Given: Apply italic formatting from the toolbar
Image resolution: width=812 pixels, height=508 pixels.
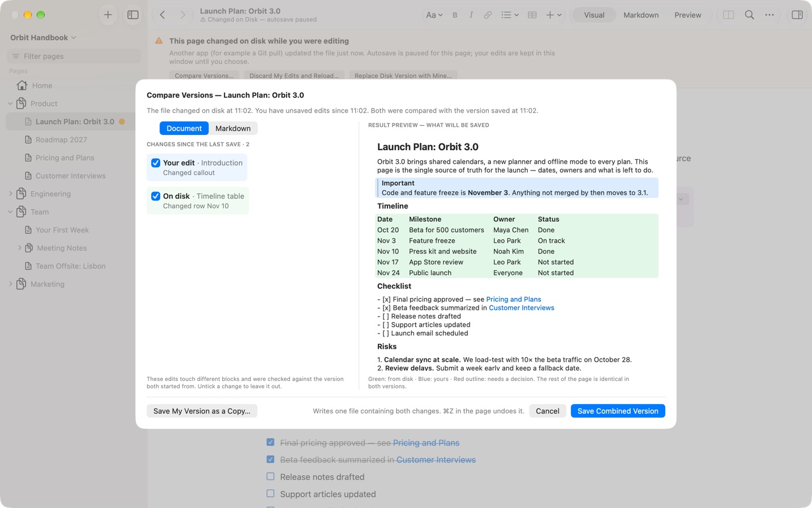Looking at the screenshot, I should click(471, 15).
